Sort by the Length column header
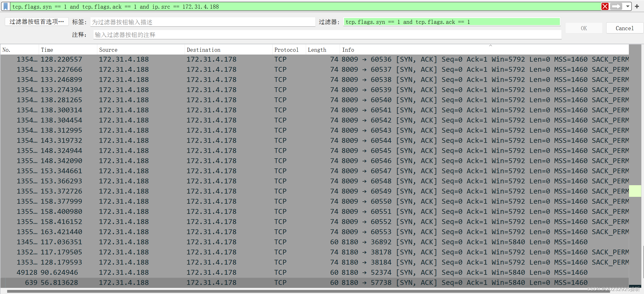 click(x=323, y=50)
